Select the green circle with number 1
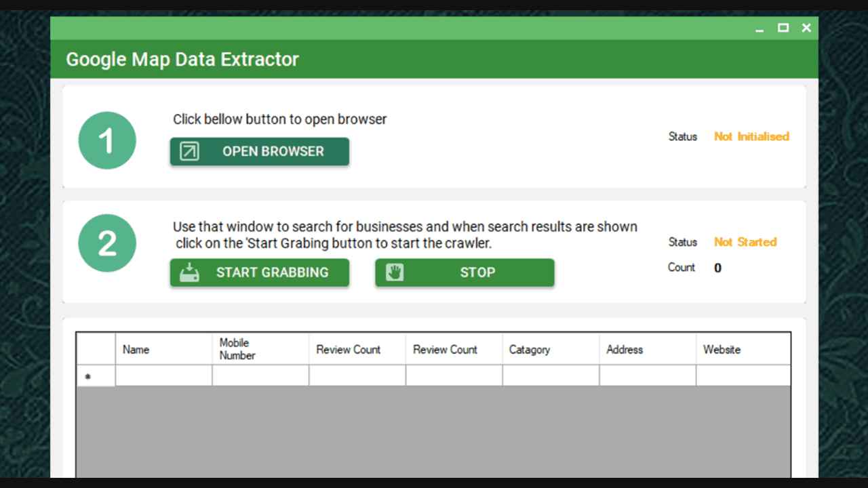This screenshot has height=488, width=868. point(106,140)
